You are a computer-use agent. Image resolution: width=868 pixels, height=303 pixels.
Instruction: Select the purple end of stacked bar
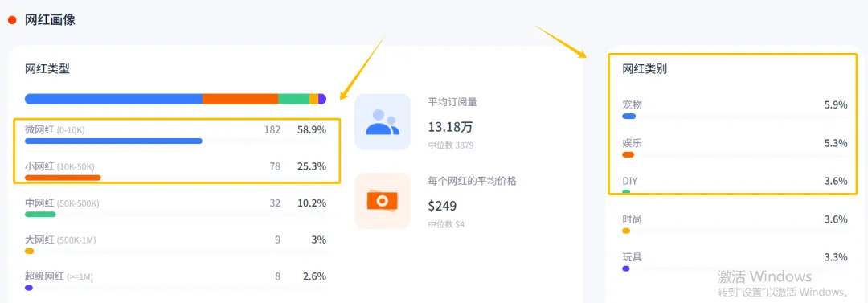point(322,99)
